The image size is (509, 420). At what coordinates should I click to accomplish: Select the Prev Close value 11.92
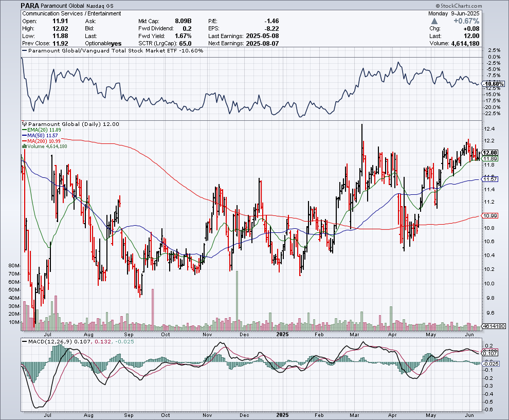(60, 44)
